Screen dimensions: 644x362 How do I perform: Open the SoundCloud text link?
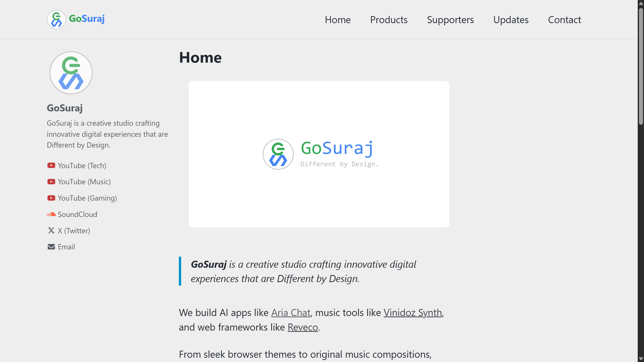[77, 214]
